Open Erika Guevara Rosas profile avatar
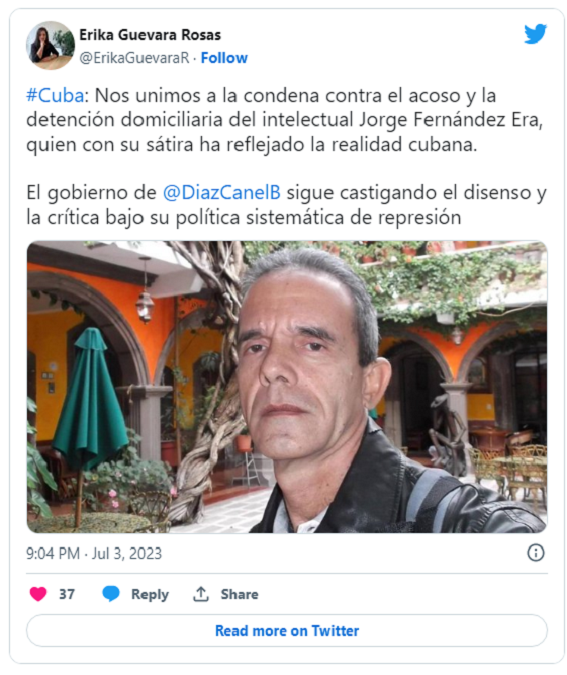 [50, 45]
